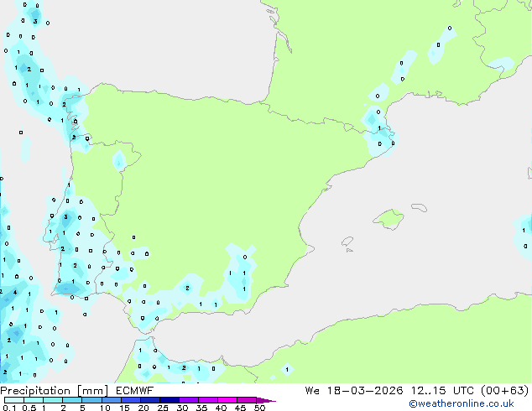Click the legend scale value '0.1'
Viewport: 532px width, 411px height.
[9, 408]
